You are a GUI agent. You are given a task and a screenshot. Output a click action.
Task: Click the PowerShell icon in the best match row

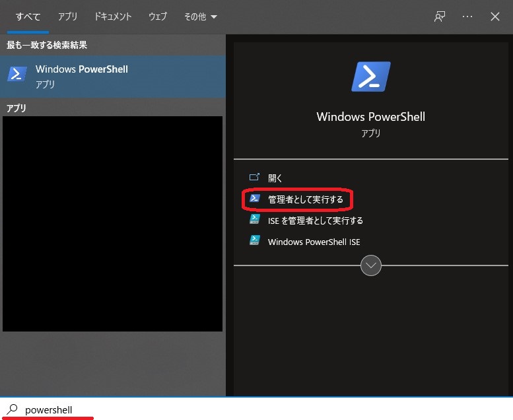[x=17, y=74]
